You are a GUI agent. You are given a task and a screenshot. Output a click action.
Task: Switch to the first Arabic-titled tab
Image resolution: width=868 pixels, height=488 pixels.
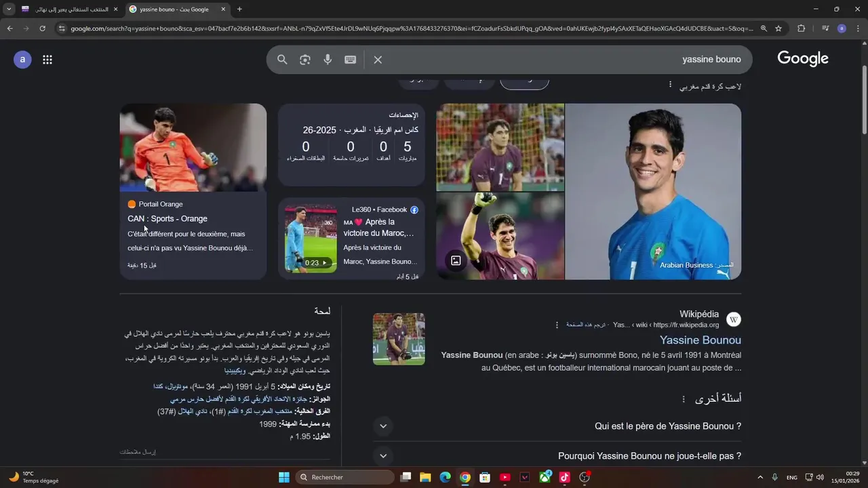70,9
